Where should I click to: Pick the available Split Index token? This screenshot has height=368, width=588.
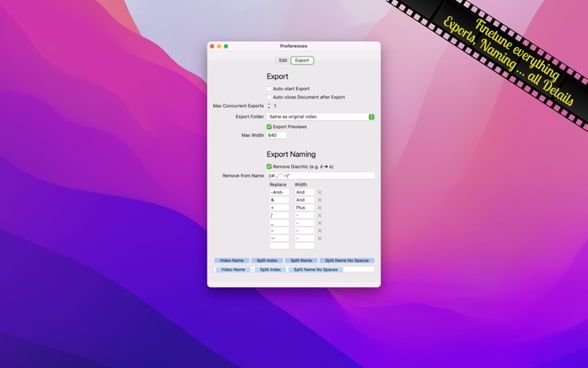click(267, 261)
